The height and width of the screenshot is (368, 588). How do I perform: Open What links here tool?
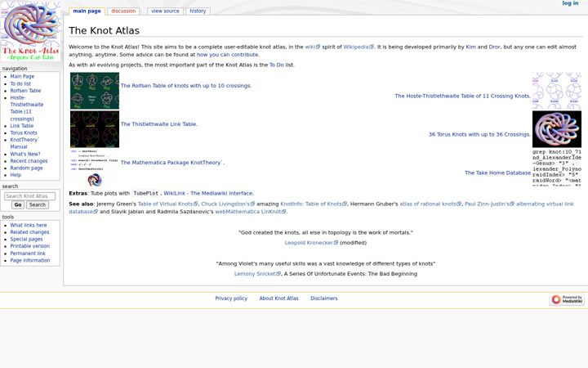pyautogui.click(x=29, y=226)
